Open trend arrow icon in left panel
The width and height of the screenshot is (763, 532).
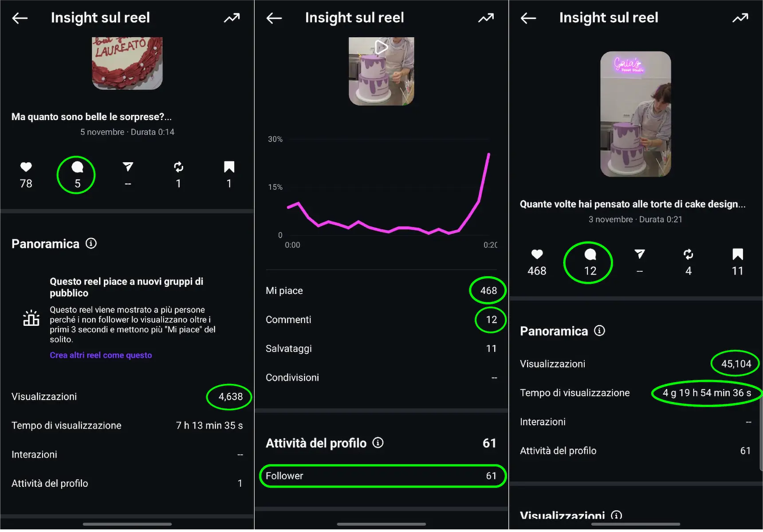[232, 18]
